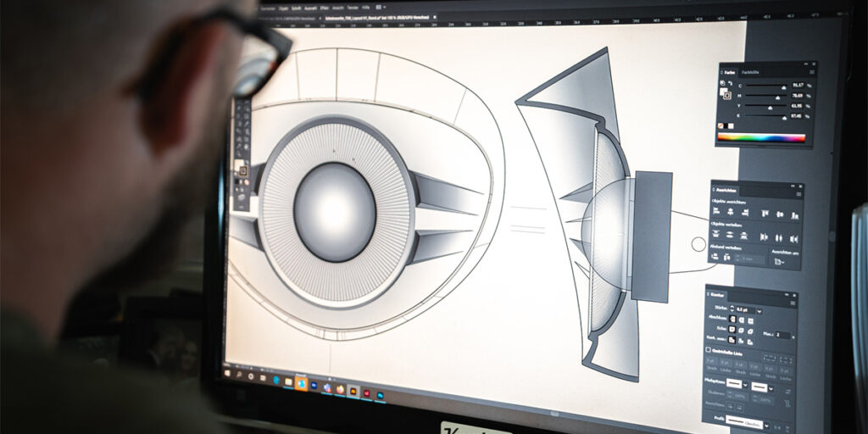Open the workspace switcher icon in menu bar

pos(379,7)
